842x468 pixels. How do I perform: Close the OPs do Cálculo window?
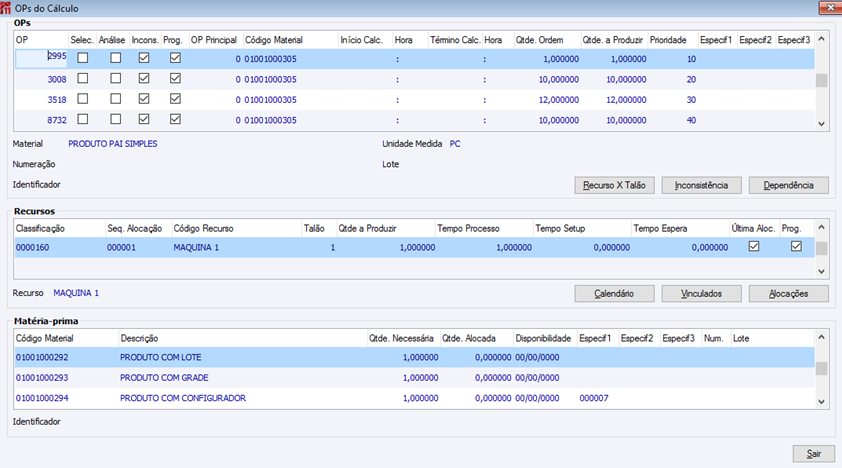(x=830, y=8)
